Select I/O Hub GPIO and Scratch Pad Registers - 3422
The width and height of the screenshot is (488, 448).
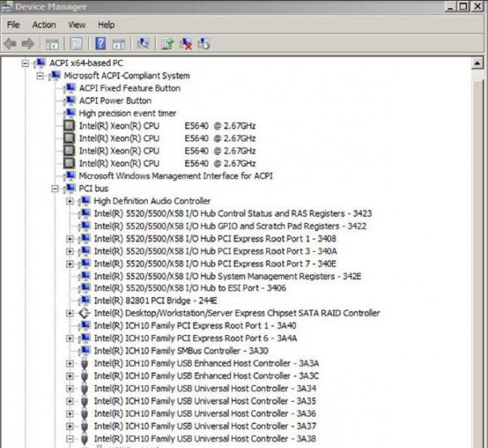click(230, 226)
